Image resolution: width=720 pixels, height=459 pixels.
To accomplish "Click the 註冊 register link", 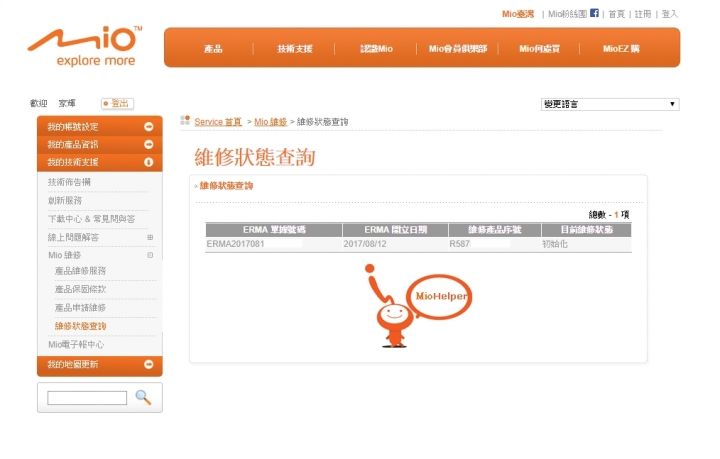I will (x=643, y=14).
